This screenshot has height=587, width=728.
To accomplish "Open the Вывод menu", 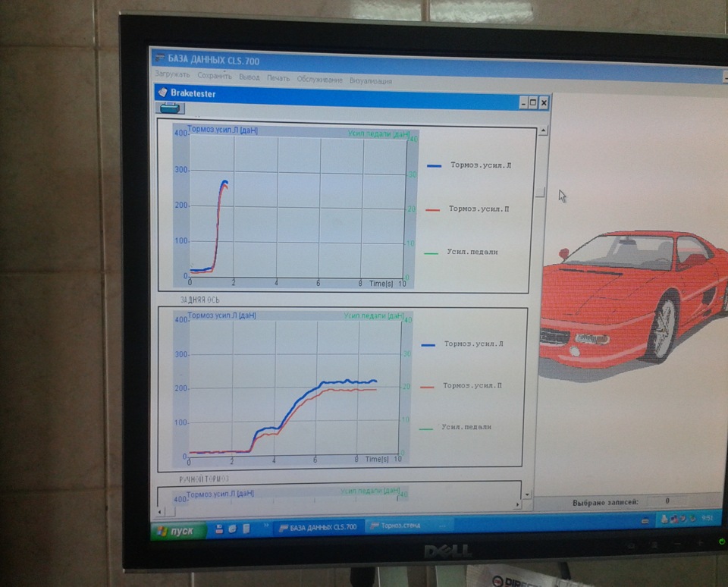I will 249,77.
